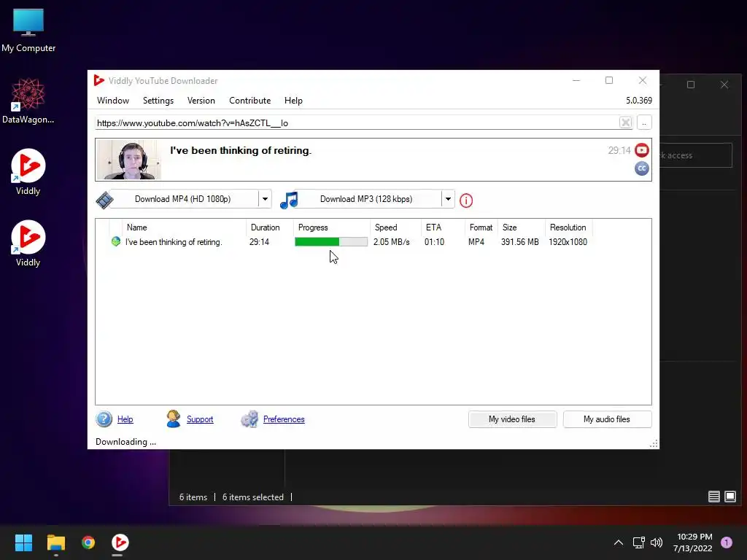This screenshot has height=560, width=747.
Task: Click the network tray icon
Action: coord(638,542)
